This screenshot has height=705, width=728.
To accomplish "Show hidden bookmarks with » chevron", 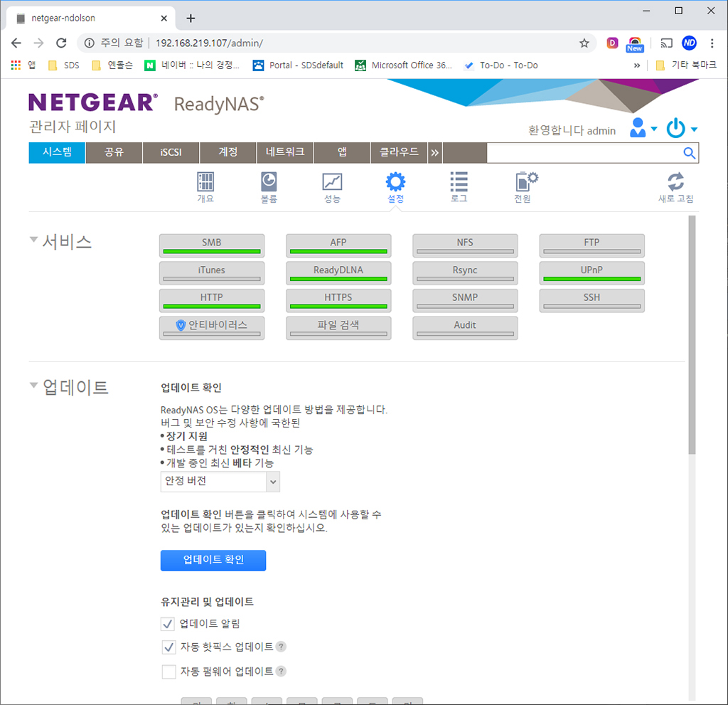I will (637, 65).
